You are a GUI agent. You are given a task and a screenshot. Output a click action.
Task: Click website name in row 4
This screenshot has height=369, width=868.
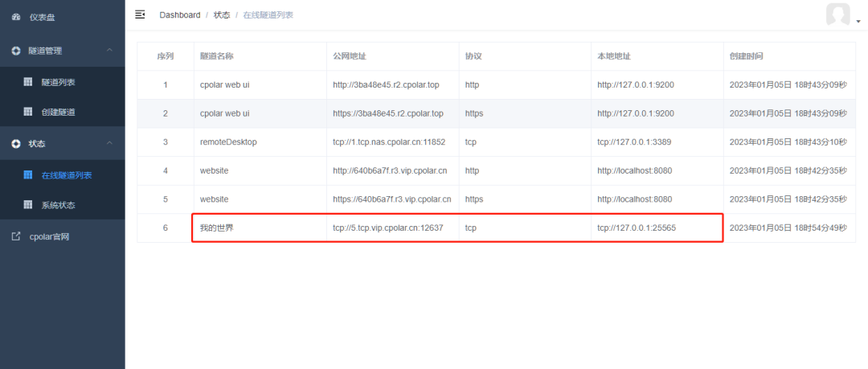tap(215, 170)
